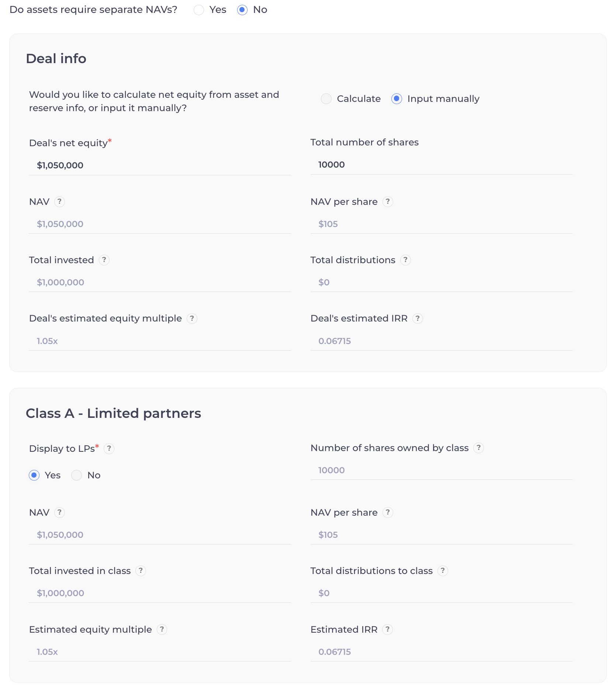The width and height of the screenshot is (616, 691).
Task: Click Estimated IRR help icon in Class A
Action: click(x=387, y=630)
